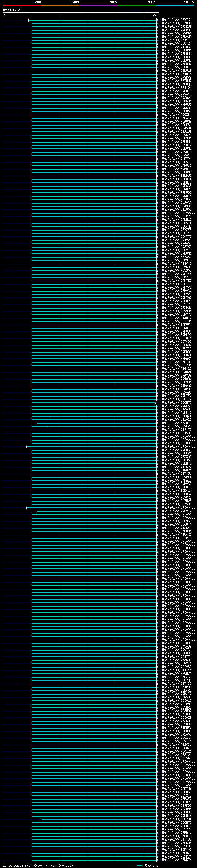Click the cyan ~100% identity legend bar
197x868 pixels.
(175, 6)
